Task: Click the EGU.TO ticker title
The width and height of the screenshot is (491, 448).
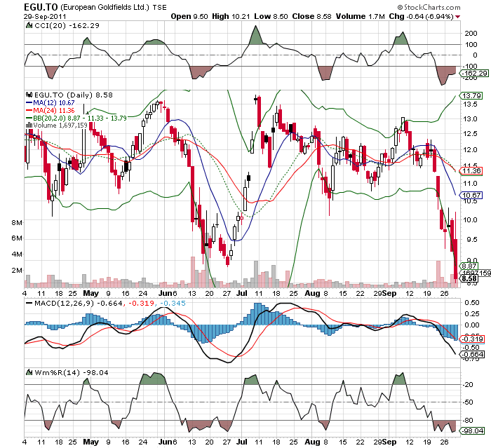Action: click(41, 7)
